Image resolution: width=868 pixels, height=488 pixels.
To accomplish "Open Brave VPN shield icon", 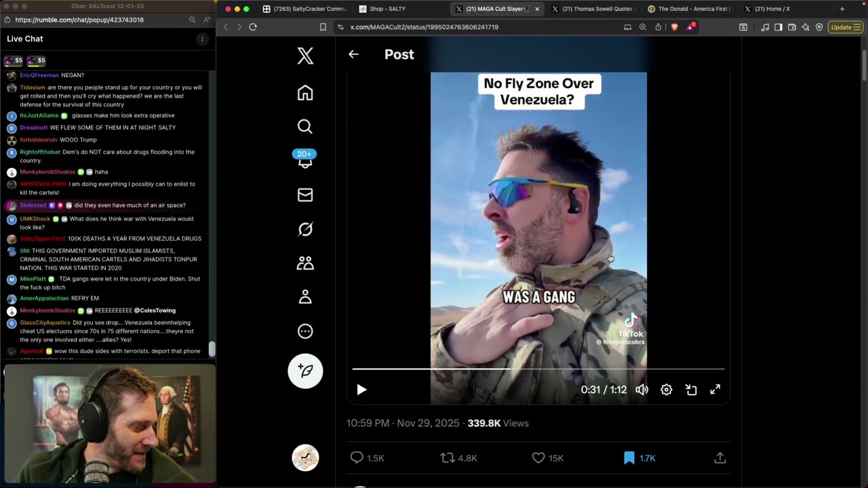I will (819, 27).
